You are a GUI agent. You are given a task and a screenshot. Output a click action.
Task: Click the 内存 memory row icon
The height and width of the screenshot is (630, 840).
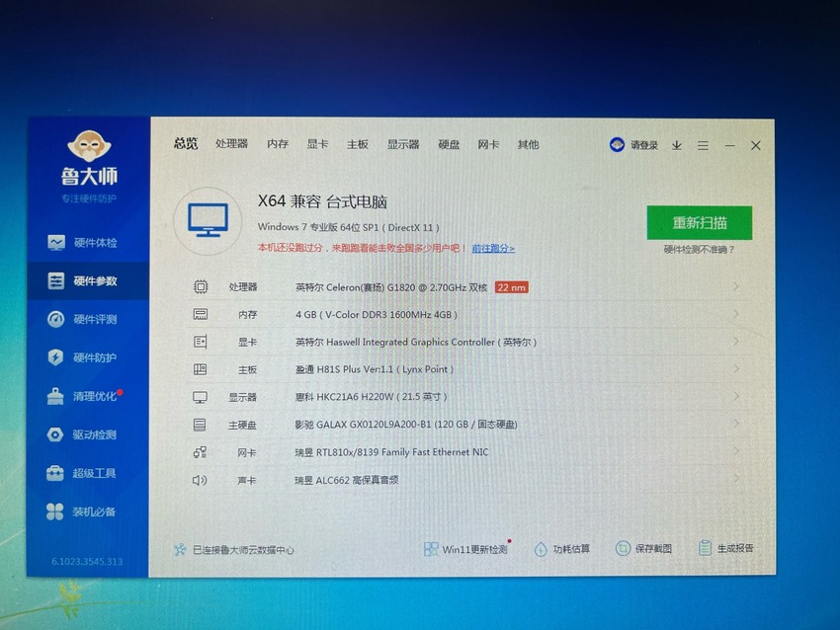click(x=201, y=314)
